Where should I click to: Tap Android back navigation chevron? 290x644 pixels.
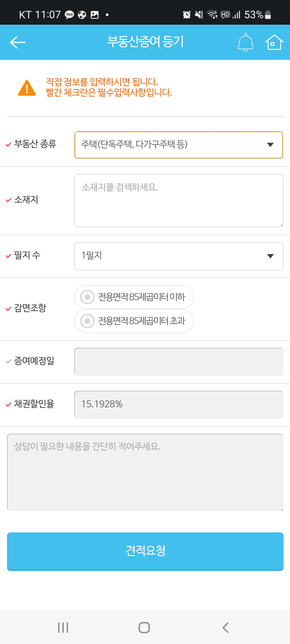click(226, 628)
